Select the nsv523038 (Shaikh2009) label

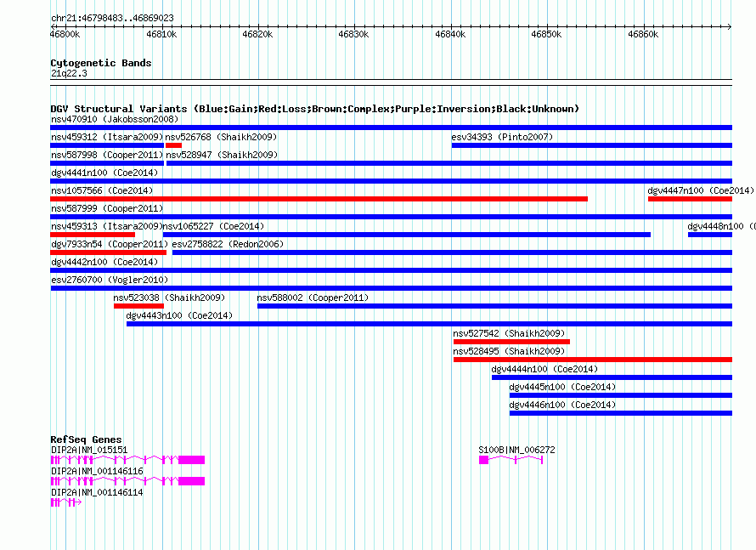169,298
